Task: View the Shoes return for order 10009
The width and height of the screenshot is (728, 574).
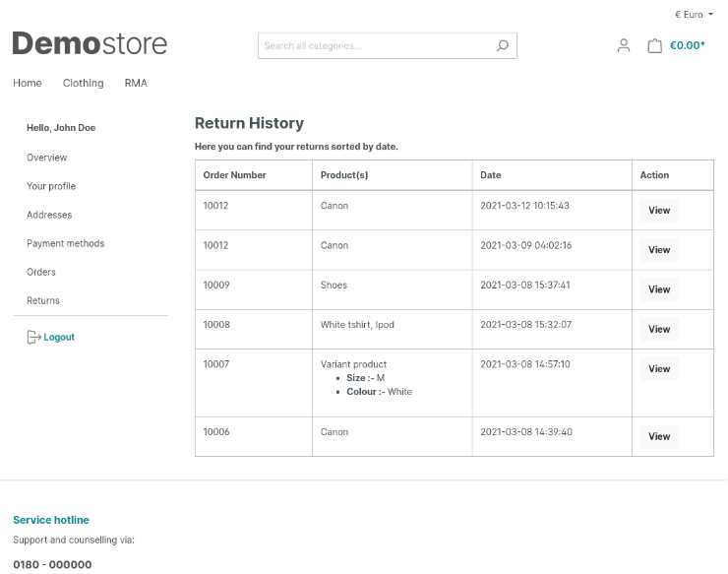Action: coord(659,289)
